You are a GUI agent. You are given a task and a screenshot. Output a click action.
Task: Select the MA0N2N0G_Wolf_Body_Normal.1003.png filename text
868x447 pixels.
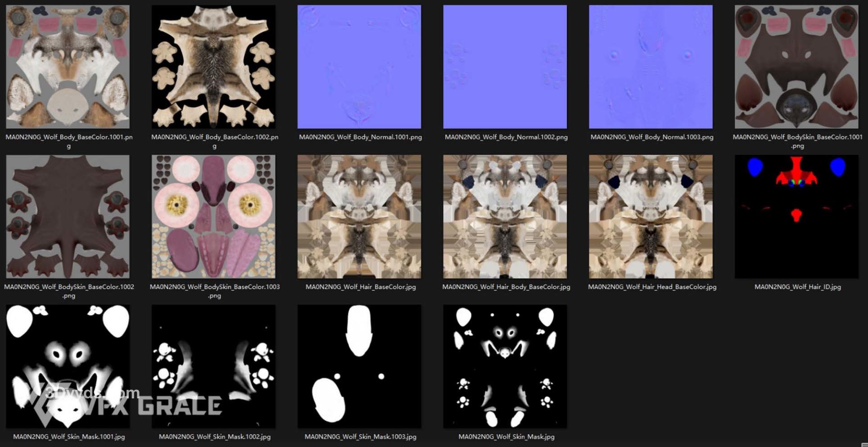[x=651, y=137]
